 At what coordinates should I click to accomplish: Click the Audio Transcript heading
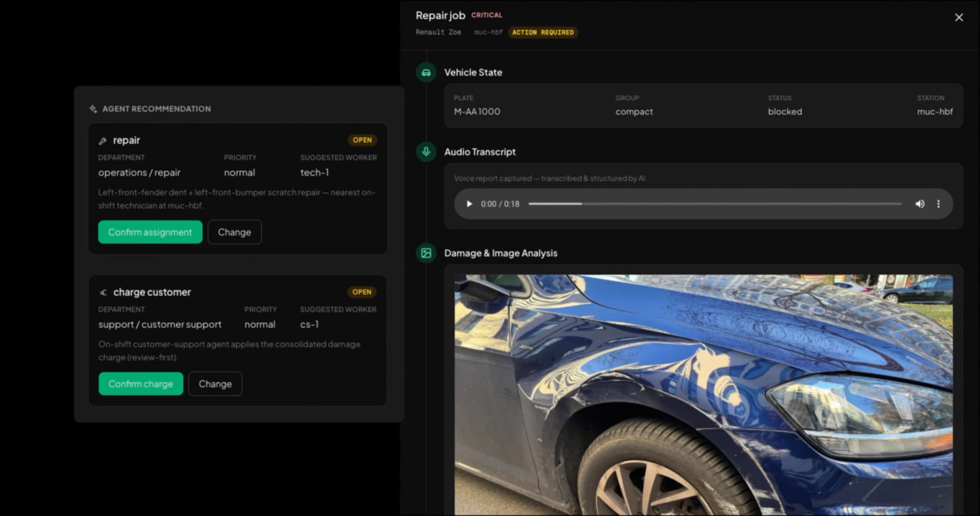[480, 152]
